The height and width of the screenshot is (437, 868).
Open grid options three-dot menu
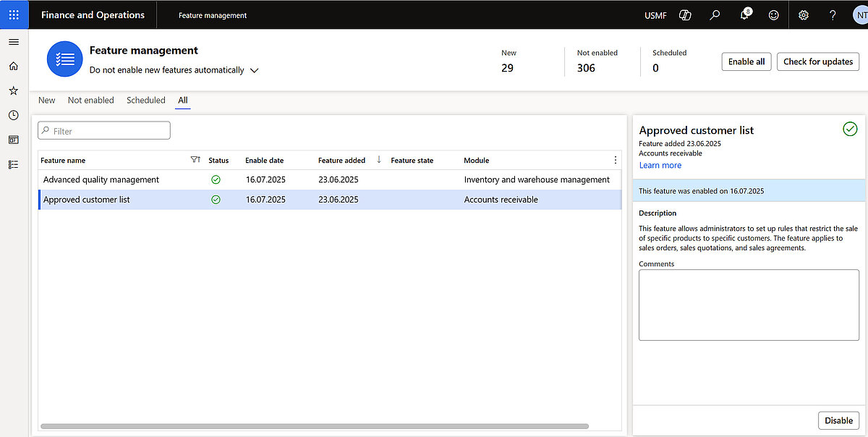pyautogui.click(x=616, y=160)
